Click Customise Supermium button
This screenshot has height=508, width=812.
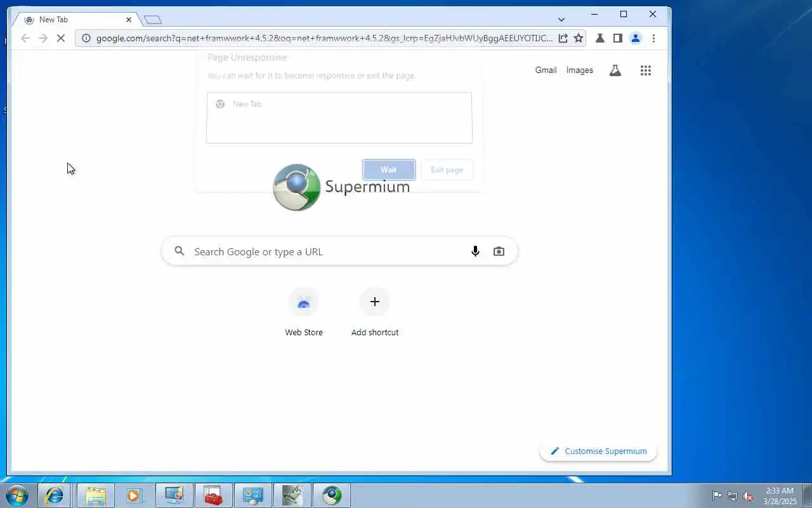[x=598, y=451]
